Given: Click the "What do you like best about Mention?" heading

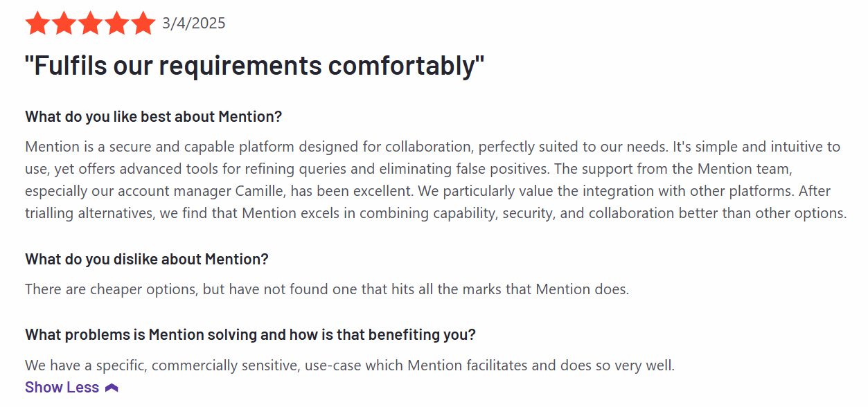Looking at the screenshot, I should pyautogui.click(x=154, y=116).
